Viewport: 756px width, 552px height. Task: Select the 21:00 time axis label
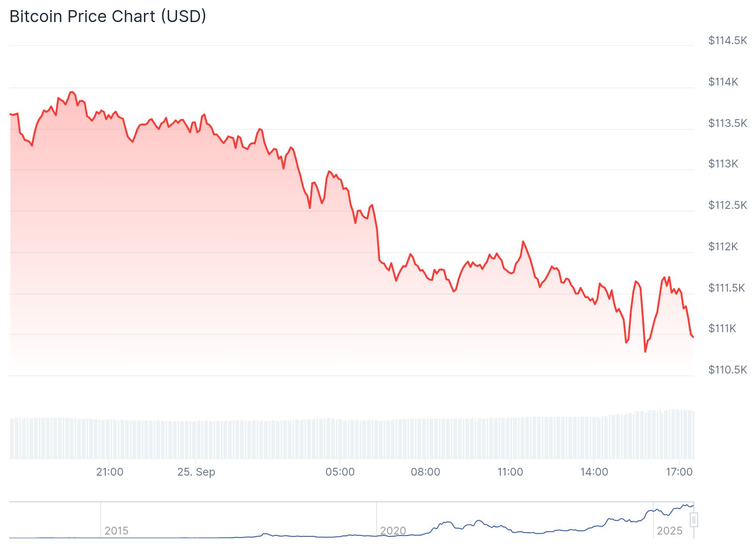click(109, 472)
